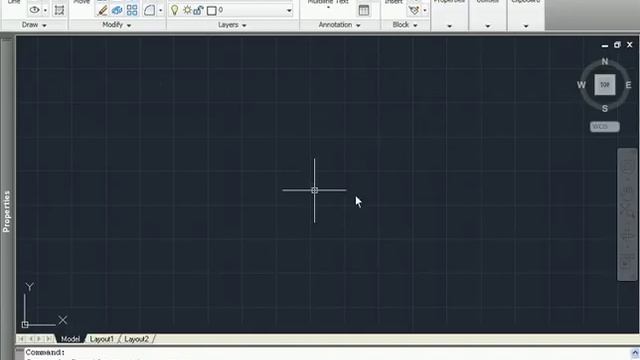The height and width of the screenshot is (360, 640).
Task: Toggle layer 0 on/off light bulb
Action: click(x=175, y=10)
